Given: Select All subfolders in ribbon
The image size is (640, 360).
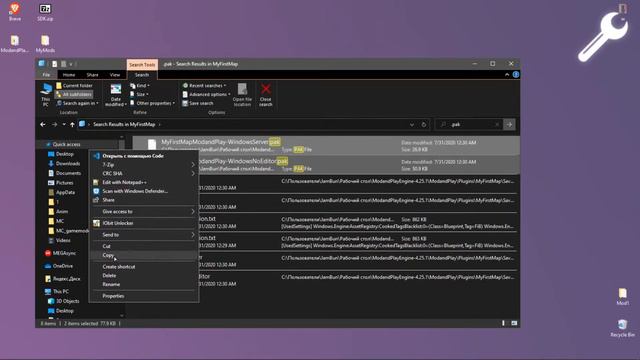Looking at the screenshot, I should point(74,94).
